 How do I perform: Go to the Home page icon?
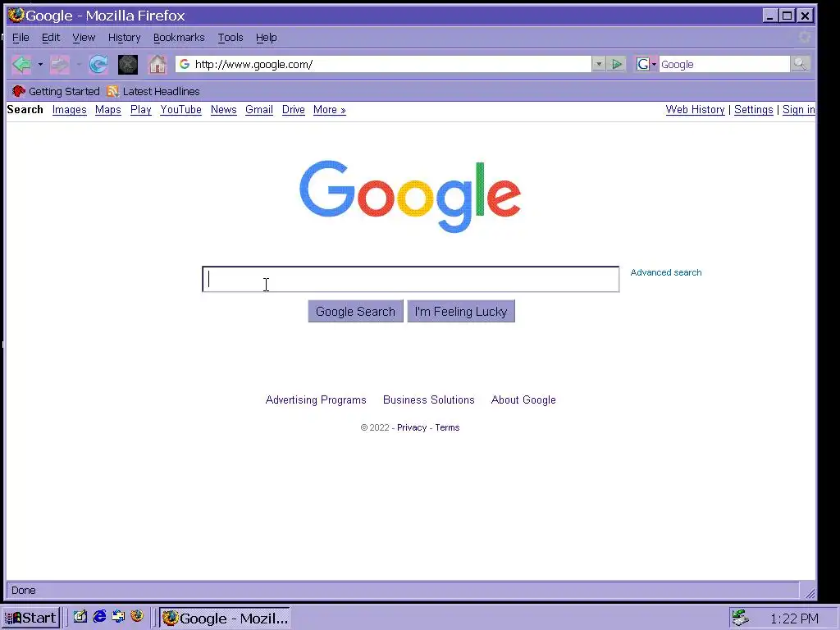(157, 65)
